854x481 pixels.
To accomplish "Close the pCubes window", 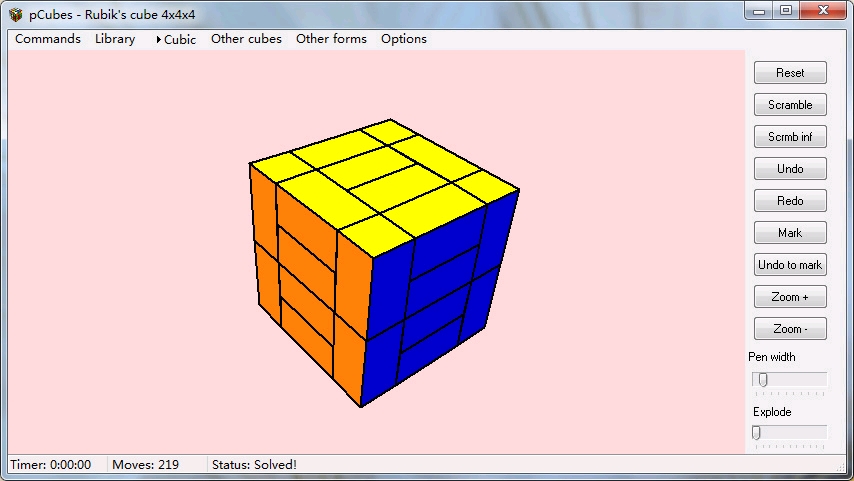I will [823, 10].
